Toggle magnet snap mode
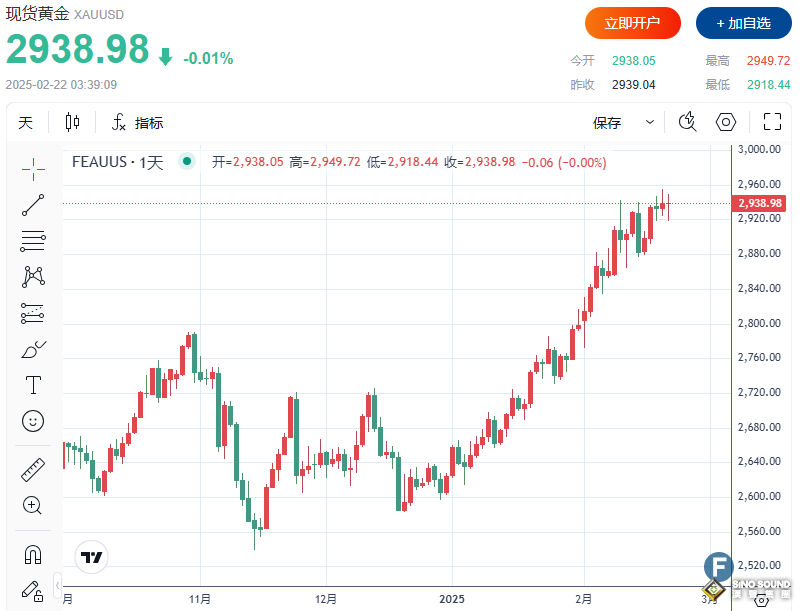The image size is (800, 611). click(33, 553)
